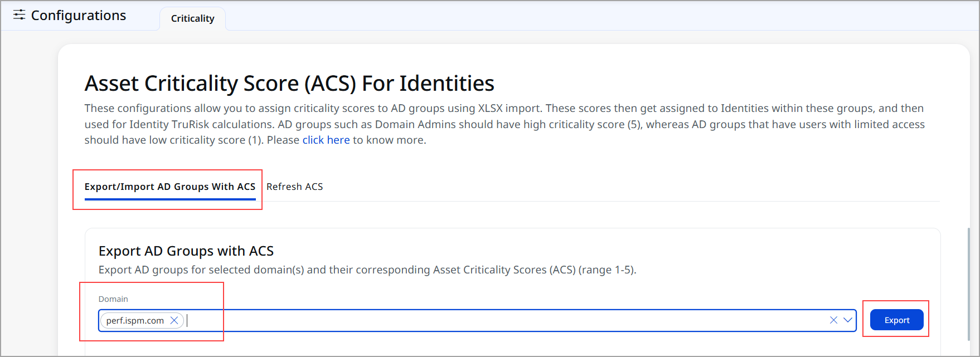Click the Configurations sliders icon
This screenshot has width=980, height=357.
click(20, 15)
